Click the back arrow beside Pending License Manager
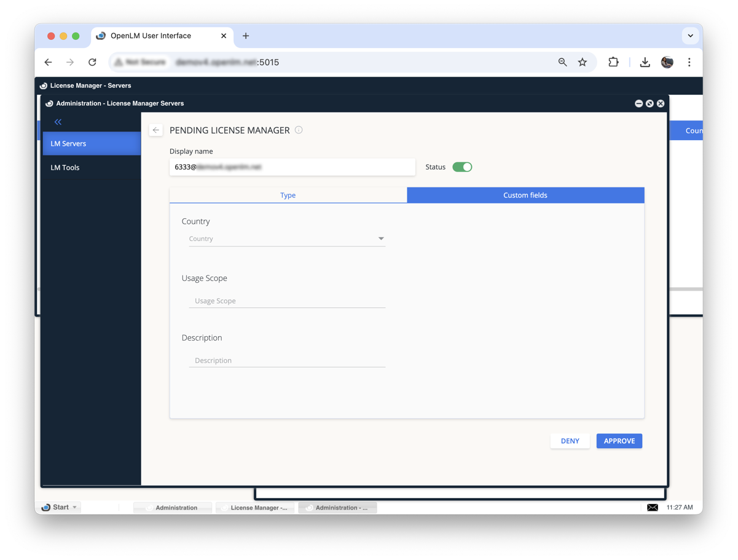The image size is (738, 560). coord(156,130)
